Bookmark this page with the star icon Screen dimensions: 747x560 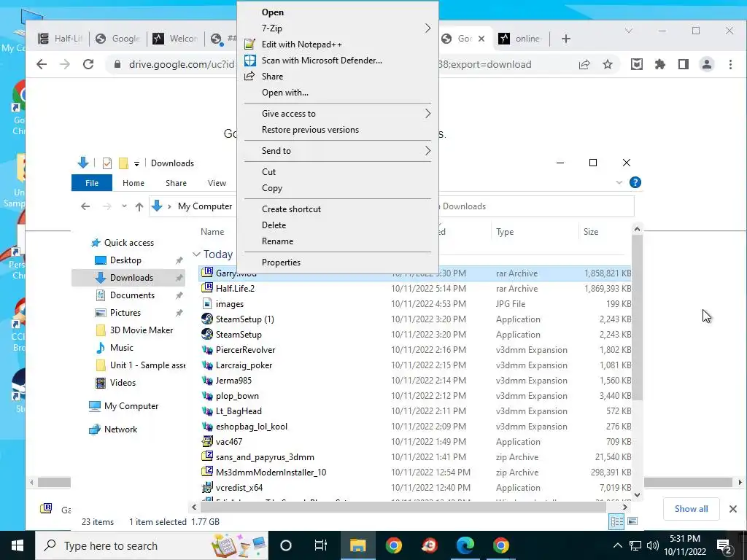pyautogui.click(x=608, y=64)
